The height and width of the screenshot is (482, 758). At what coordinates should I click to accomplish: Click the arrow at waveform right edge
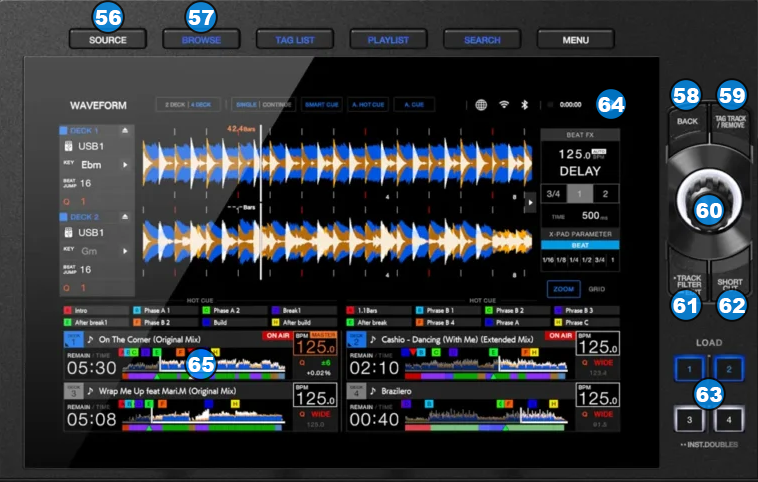point(529,198)
